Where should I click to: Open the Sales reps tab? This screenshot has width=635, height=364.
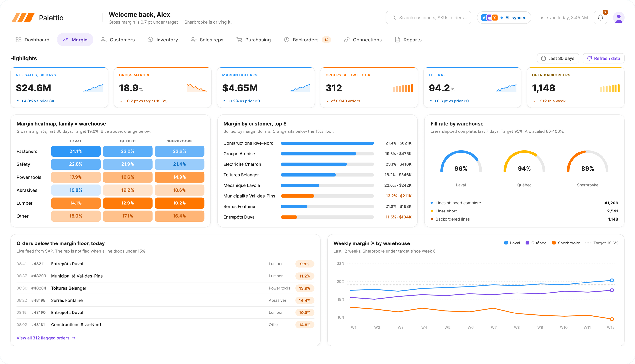[x=207, y=40]
